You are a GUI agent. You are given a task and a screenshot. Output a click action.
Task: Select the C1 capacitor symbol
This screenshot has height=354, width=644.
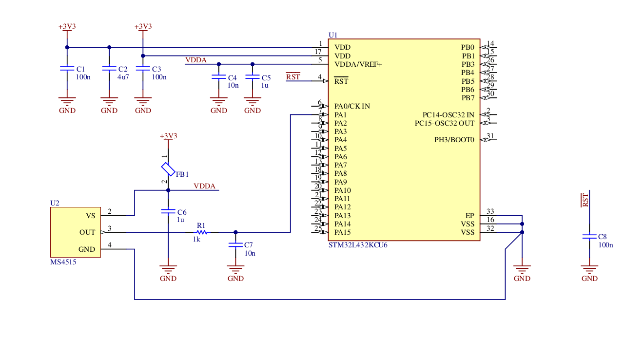point(67,69)
